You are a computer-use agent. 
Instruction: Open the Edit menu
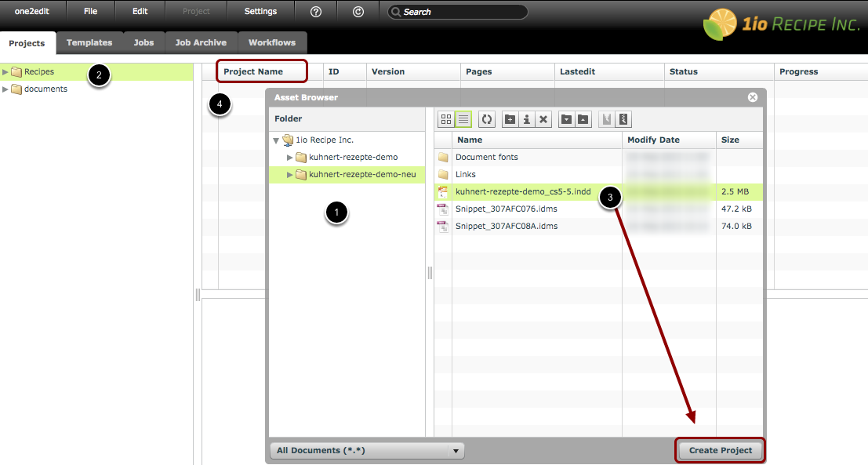point(140,12)
